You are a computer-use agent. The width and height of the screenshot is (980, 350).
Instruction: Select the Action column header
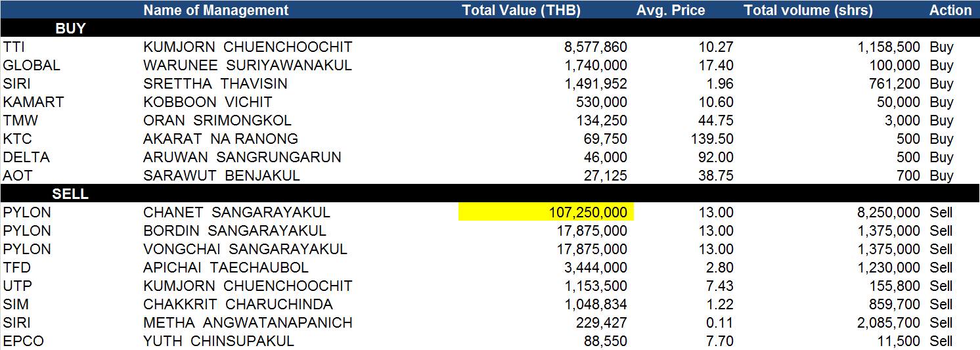[950, 10]
